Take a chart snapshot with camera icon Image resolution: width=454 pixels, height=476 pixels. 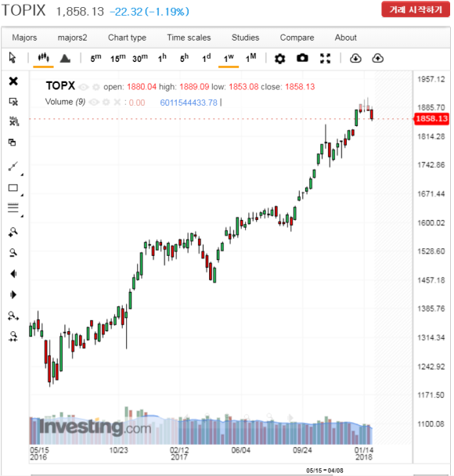(x=302, y=58)
